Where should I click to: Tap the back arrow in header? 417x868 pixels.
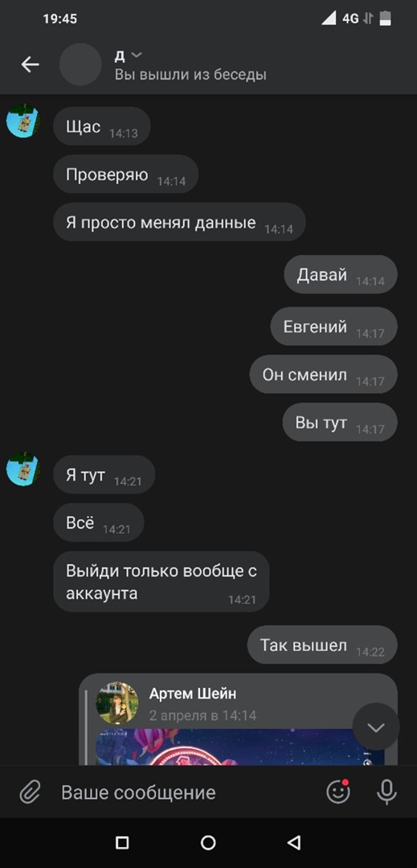(x=30, y=65)
